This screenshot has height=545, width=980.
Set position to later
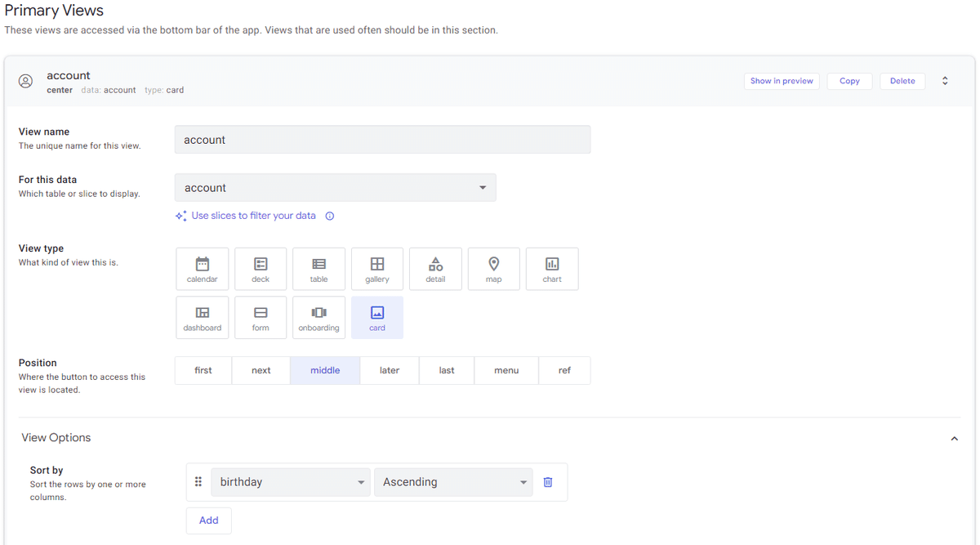[390, 370]
